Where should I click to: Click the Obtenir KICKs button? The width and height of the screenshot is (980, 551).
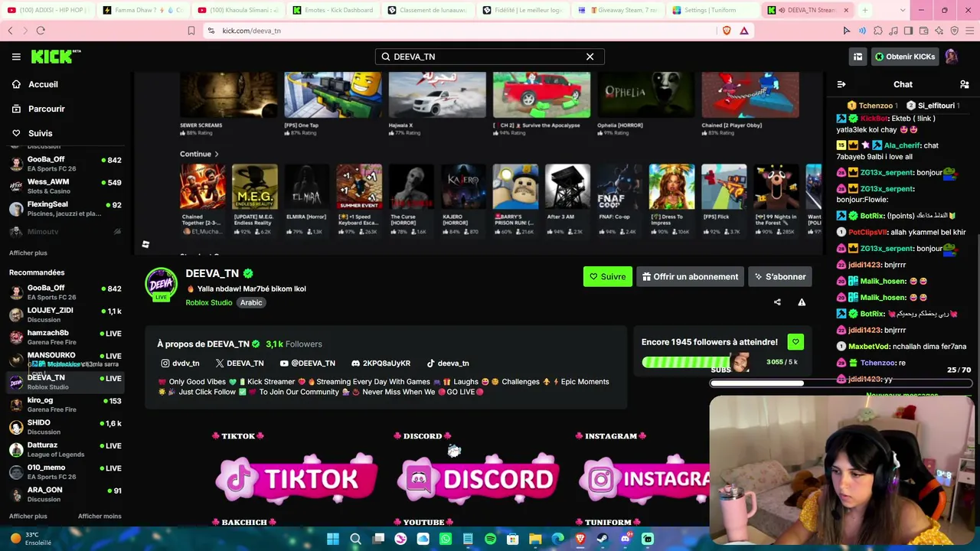[x=904, y=57]
